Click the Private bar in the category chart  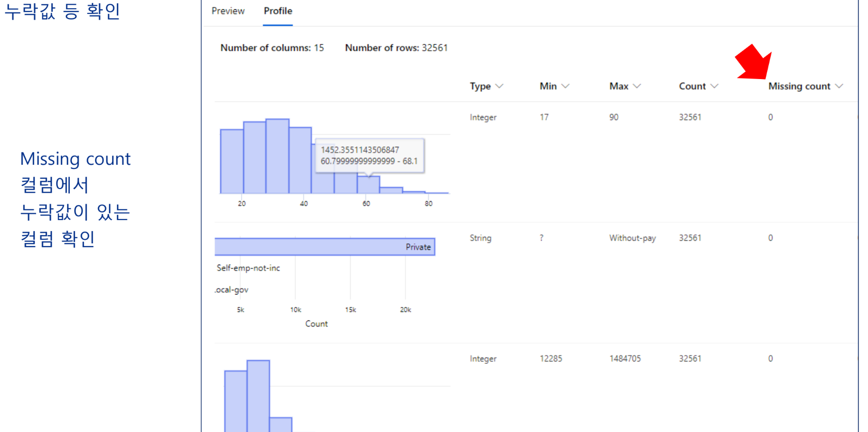[x=325, y=246]
